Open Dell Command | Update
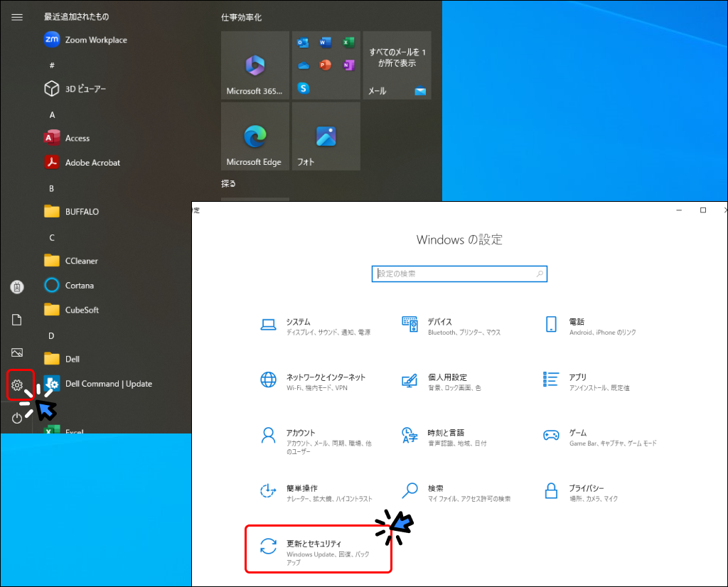The height and width of the screenshot is (587, 728). click(98, 384)
